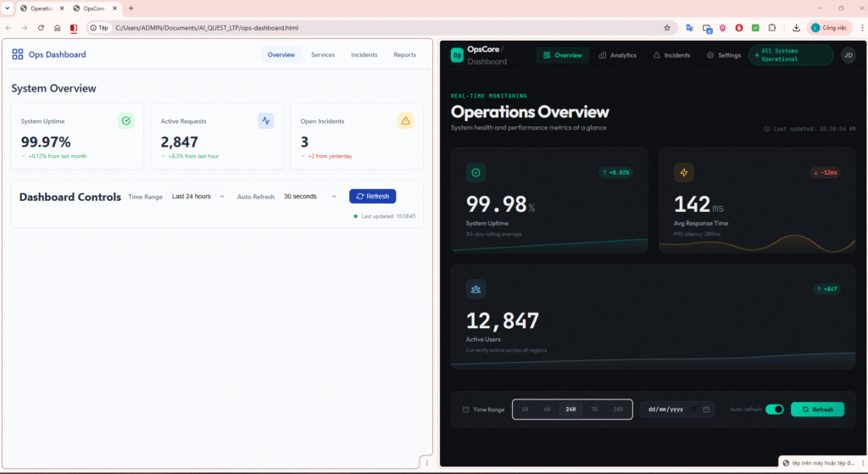Click the OpsCore 'Op' logo icon
The height and width of the screenshot is (474, 868).
pyautogui.click(x=457, y=55)
